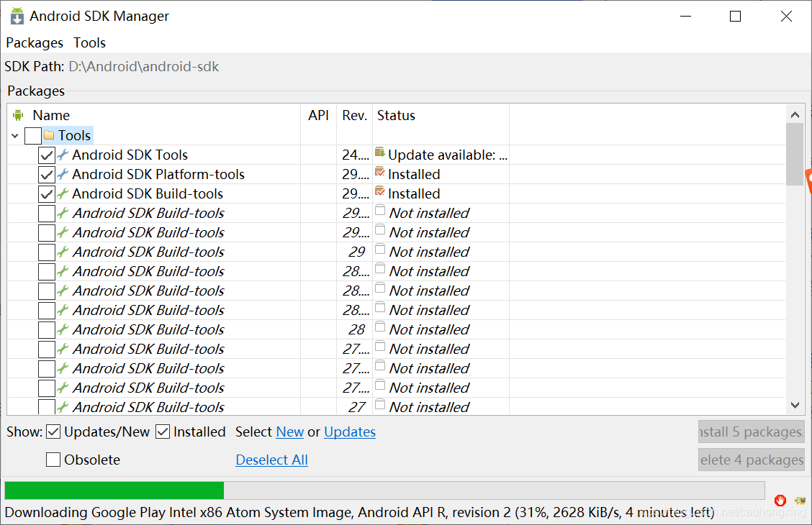Uncheck the installed Android SDK Build-tools package
The width and height of the screenshot is (812, 525).
[x=47, y=194]
